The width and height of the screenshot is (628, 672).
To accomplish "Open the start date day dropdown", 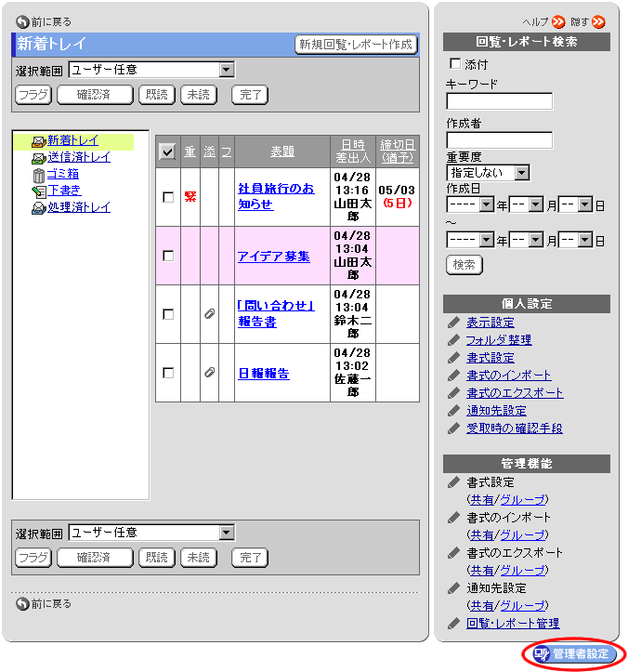I will point(576,204).
